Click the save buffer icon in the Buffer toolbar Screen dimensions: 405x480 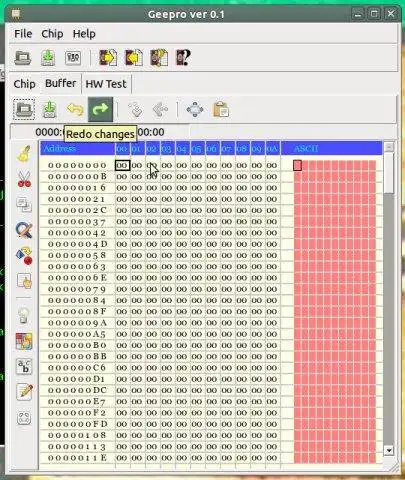tap(50, 109)
